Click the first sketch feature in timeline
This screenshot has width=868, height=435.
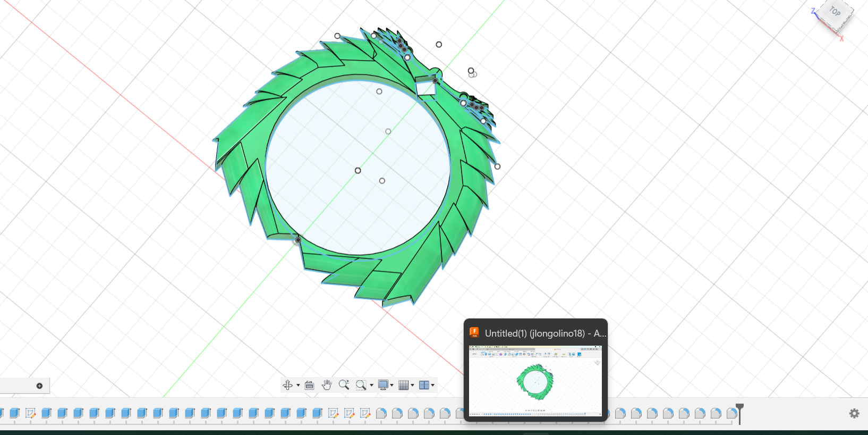pos(30,413)
